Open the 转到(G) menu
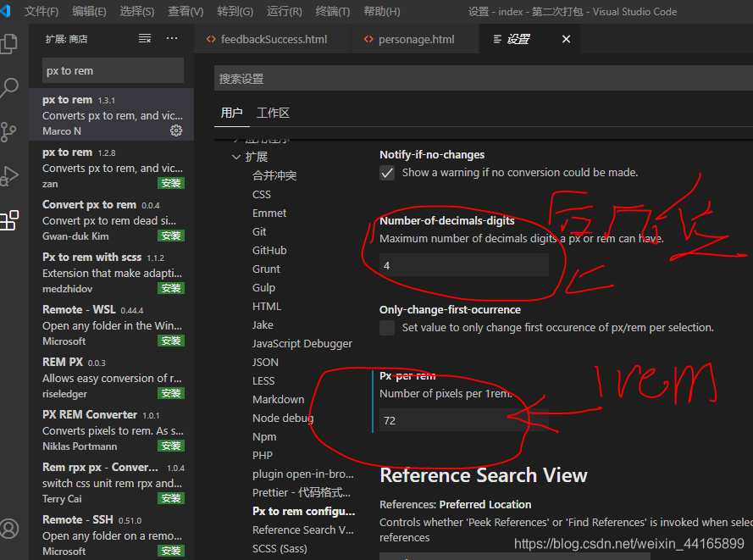This screenshot has height=560, width=753. point(235,12)
